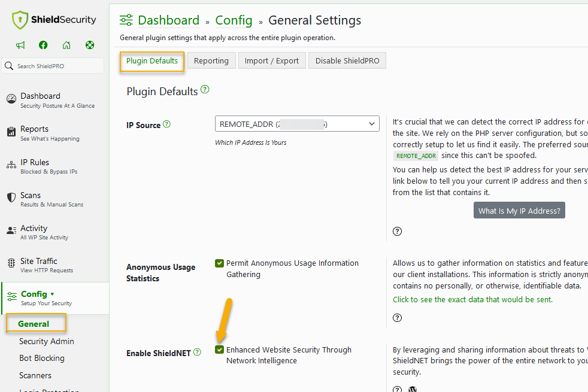Click the Activity user list icon
Screen dimensions: 588x392
11,230
